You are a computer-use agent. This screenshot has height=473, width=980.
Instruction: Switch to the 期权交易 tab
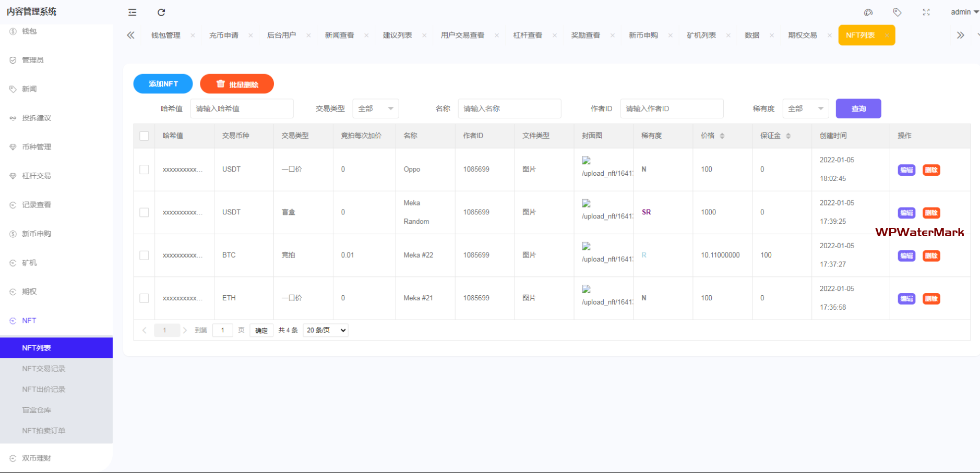coord(802,35)
